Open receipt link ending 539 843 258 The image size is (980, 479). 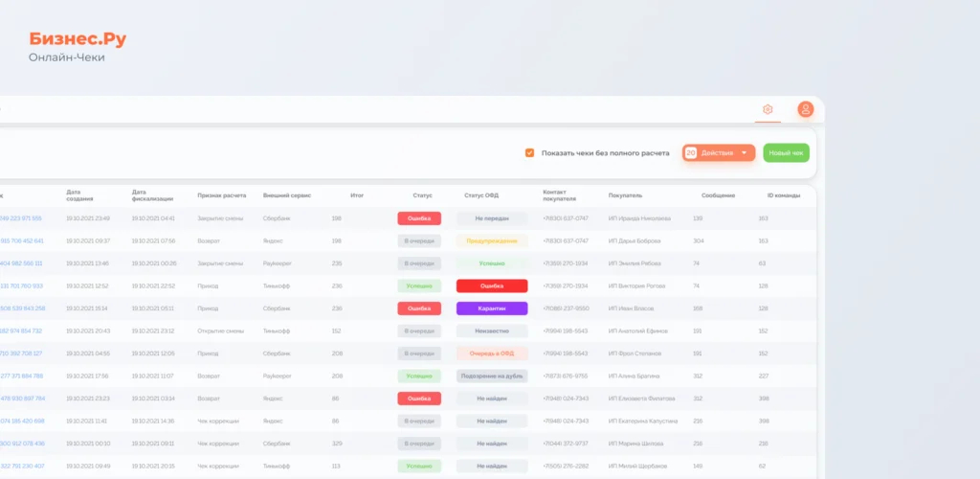click(23, 308)
